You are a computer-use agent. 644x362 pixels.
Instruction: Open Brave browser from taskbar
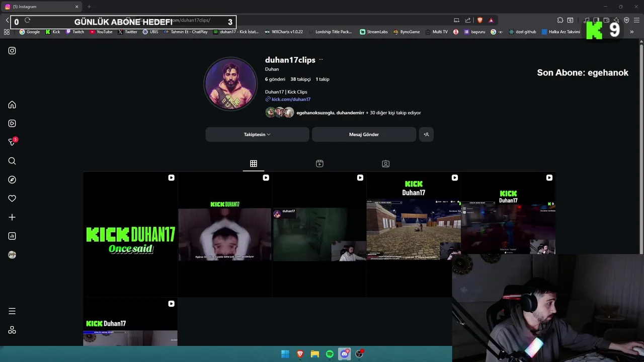[x=300, y=354]
